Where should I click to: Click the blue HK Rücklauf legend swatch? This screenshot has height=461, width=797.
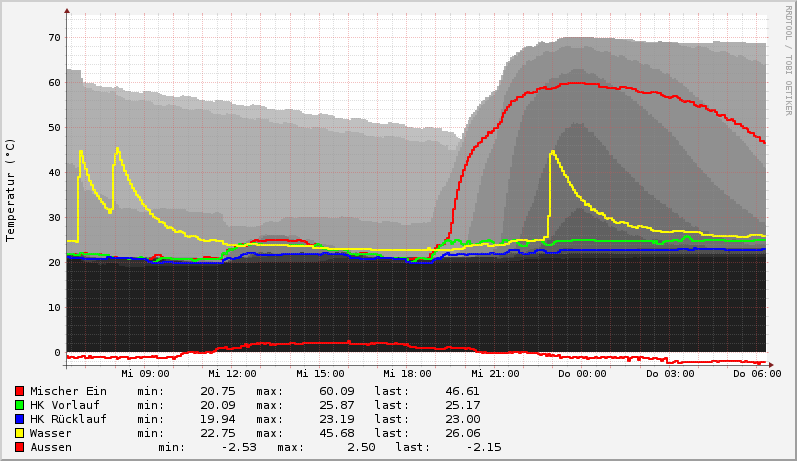tap(19, 419)
